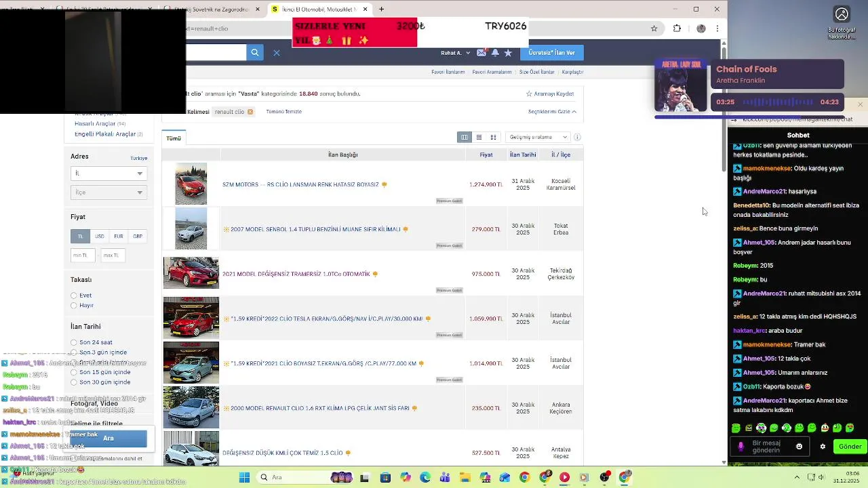The height and width of the screenshot is (488, 868).
Task: Click the blue Ara filter button
Action: click(x=108, y=439)
